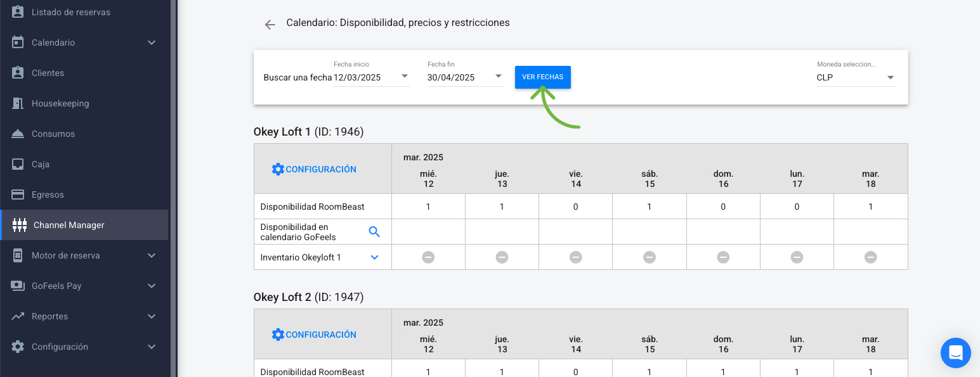The image size is (980, 377).
Task: Open Consumos bell icon in sidebar
Action: pos(18,134)
